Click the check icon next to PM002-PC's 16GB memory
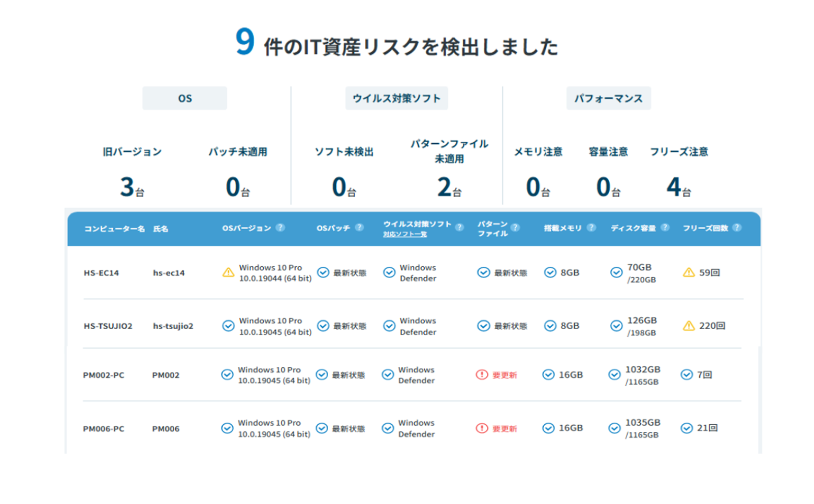 pos(548,374)
